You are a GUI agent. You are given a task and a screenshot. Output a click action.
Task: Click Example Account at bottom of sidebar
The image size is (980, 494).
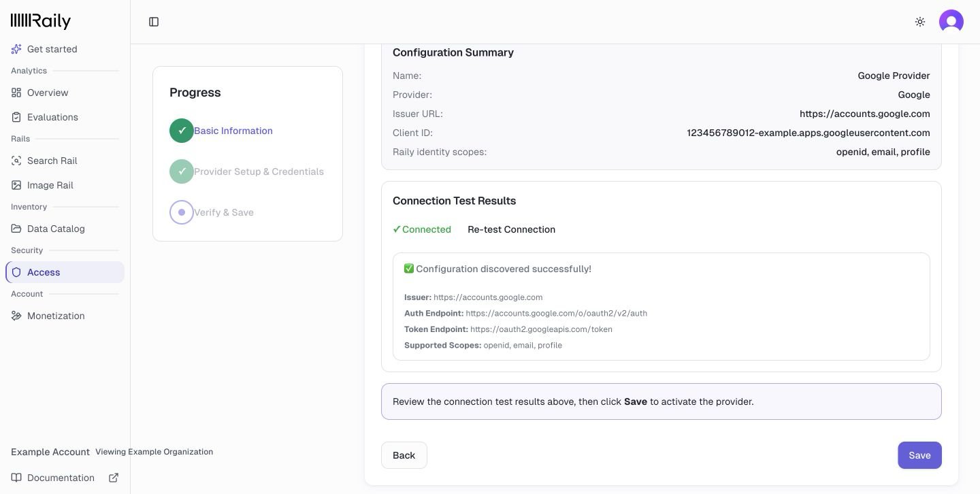coord(50,452)
